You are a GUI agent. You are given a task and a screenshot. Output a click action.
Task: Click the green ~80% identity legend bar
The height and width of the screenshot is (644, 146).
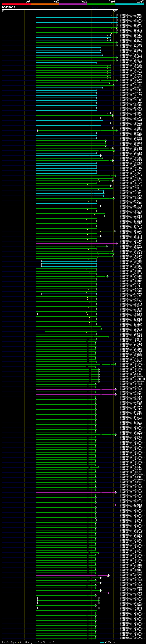tap(101, 4)
